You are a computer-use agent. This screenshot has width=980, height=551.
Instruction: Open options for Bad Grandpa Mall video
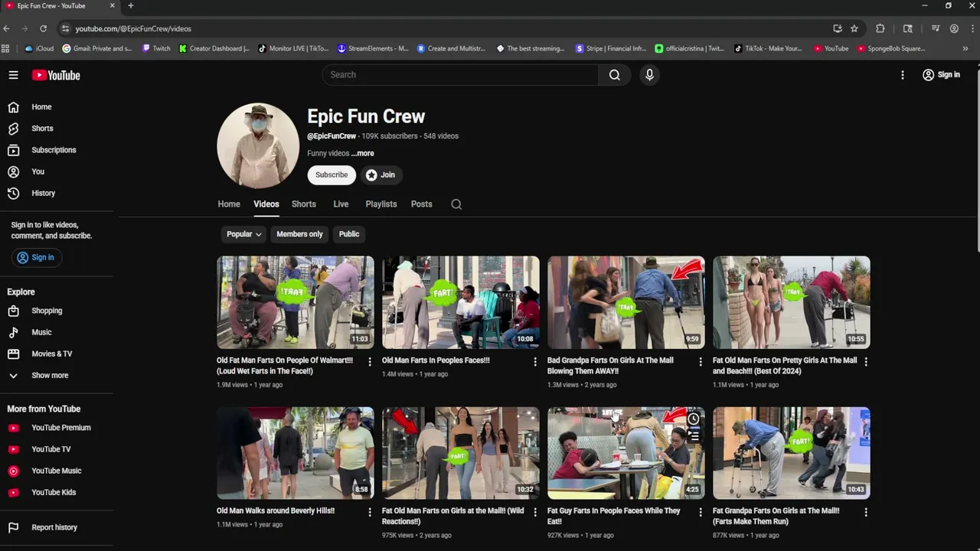coord(701,362)
